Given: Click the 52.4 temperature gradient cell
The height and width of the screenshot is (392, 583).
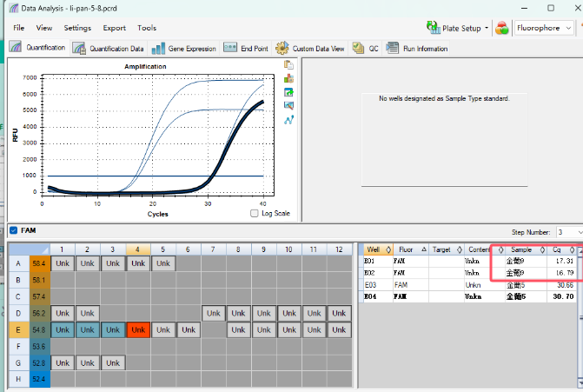Looking at the screenshot, I should (x=39, y=379).
